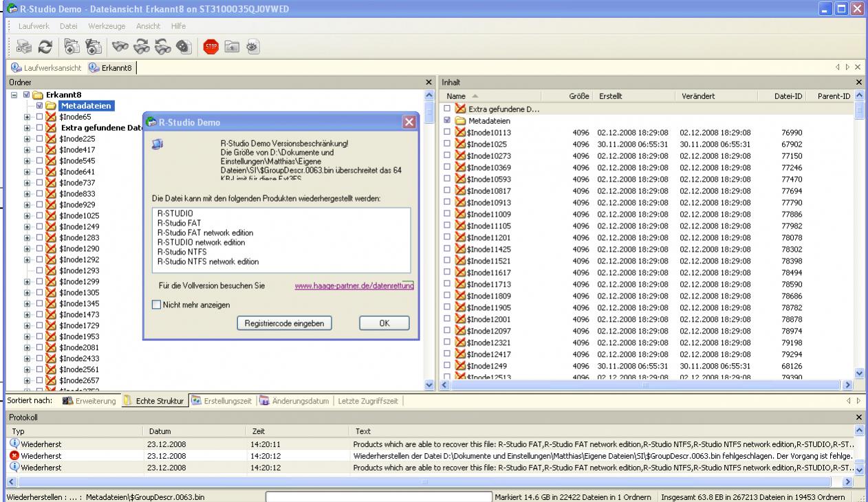Uncheck the Erkannt8 root checkbox
The height and width of the screenshot is (502, 868).
(27, 94)
